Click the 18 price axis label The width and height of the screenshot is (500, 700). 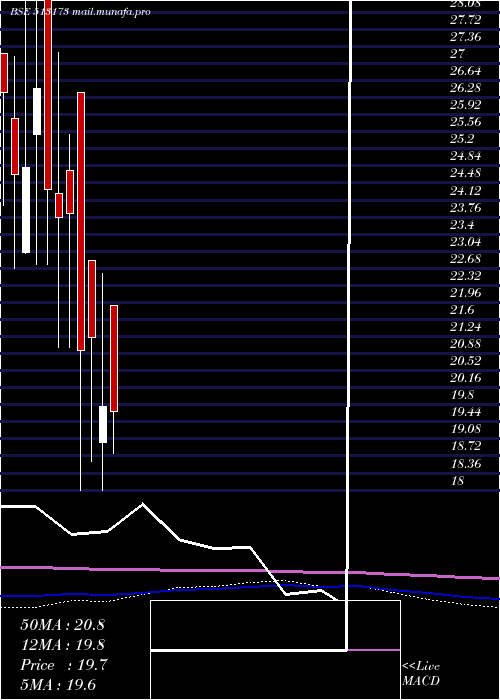pos(458,481)
